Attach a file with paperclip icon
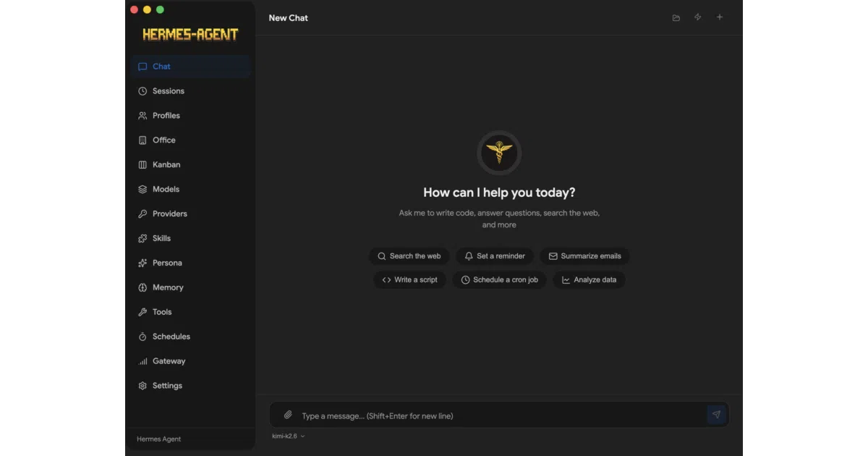 [x=288, y=415]
